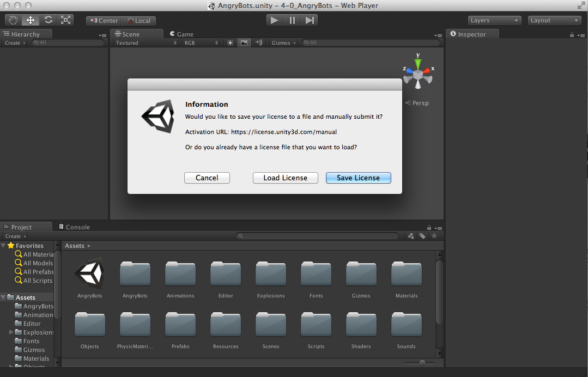The height and width of the screenshot is (377, 588).
Task: Toggle the Project panel lock icon
Action: click(429, 228)
